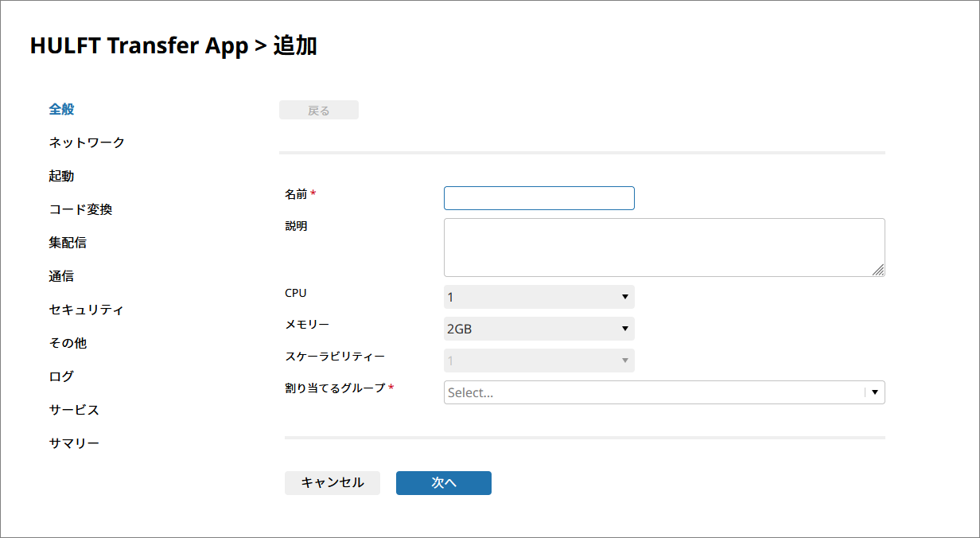Viewport: 980px width, 538px height.
Task: Select その他 in the sidebar
Action: point(68,343)
